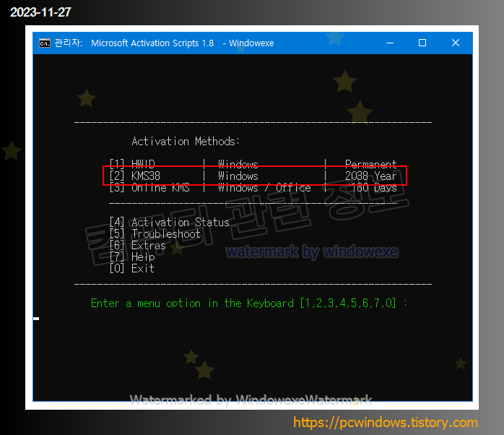The height and width of the screenshot is (435, 504).
Task: Select the '[1] HWID' menu line
Action: [253, 164]
